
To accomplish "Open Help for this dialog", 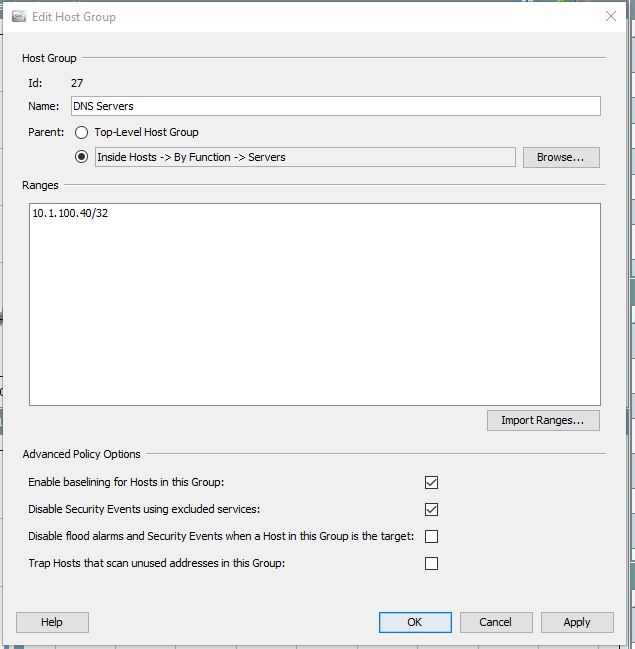I will 52,623.
